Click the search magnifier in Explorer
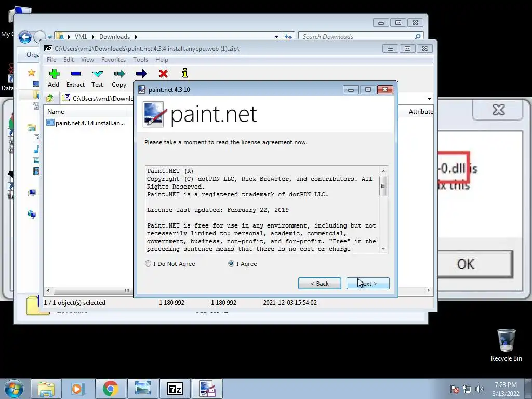532x399 pixels. pos(418,36)
